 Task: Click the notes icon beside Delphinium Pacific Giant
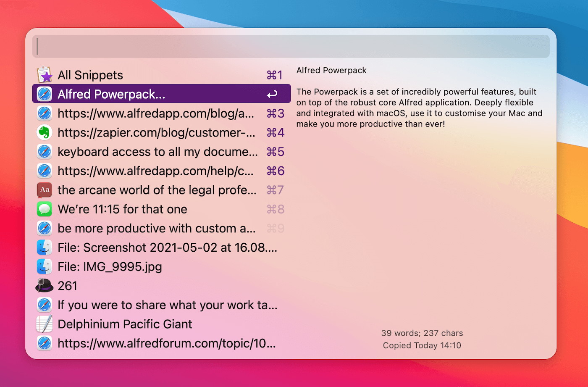point(44,324)
